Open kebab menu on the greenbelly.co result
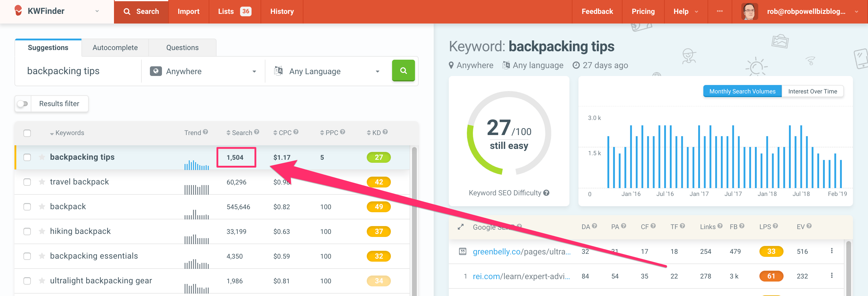This screenshot has height=296, width=868. [x=832, y=251]
